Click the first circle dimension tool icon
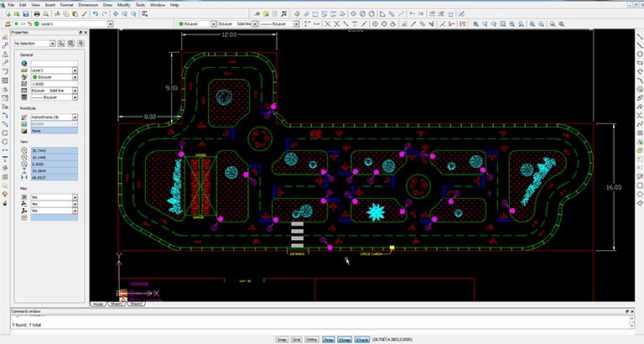Screen dimensions: 644x344 coord(353,14)
